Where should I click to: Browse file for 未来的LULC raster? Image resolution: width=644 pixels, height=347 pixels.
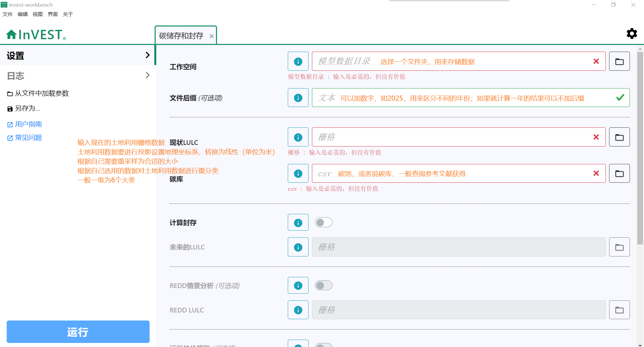(x=619, y=247)
